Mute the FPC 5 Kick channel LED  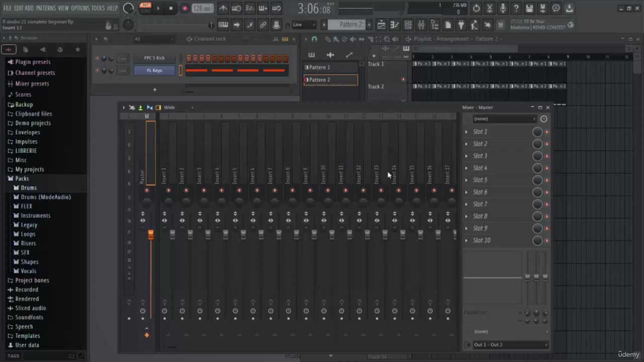97,58
